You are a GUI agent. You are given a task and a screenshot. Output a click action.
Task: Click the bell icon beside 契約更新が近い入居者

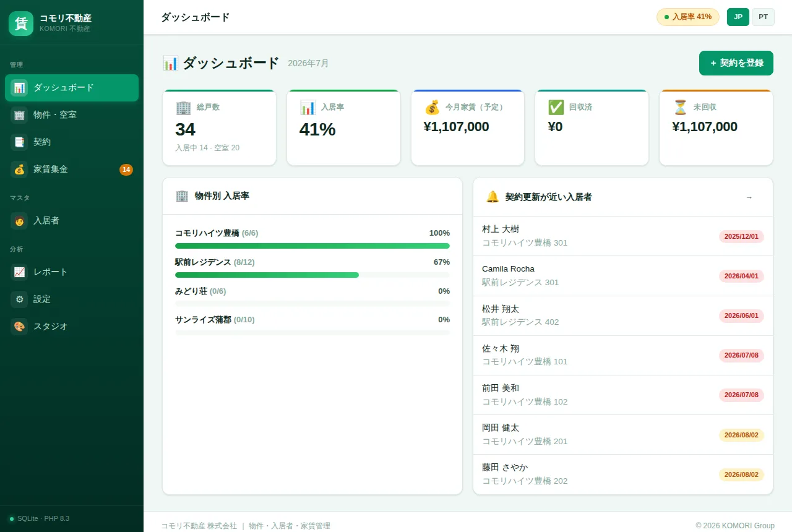493,197
